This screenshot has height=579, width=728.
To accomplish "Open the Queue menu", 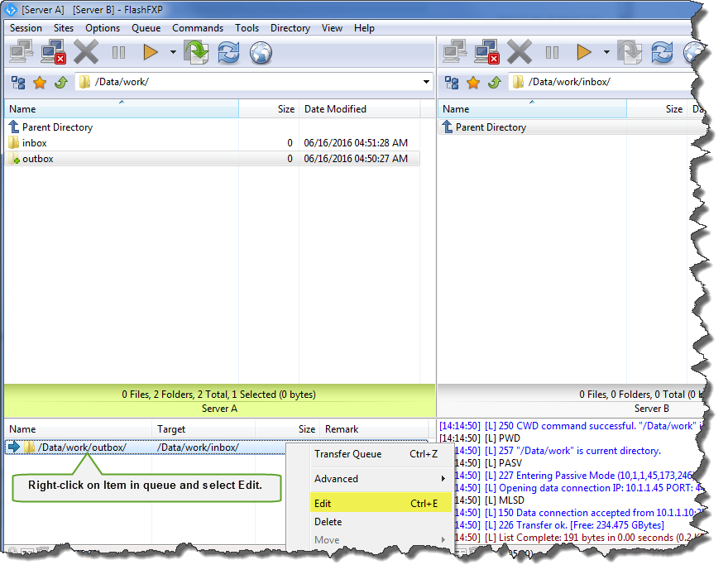I will [146, 28].
